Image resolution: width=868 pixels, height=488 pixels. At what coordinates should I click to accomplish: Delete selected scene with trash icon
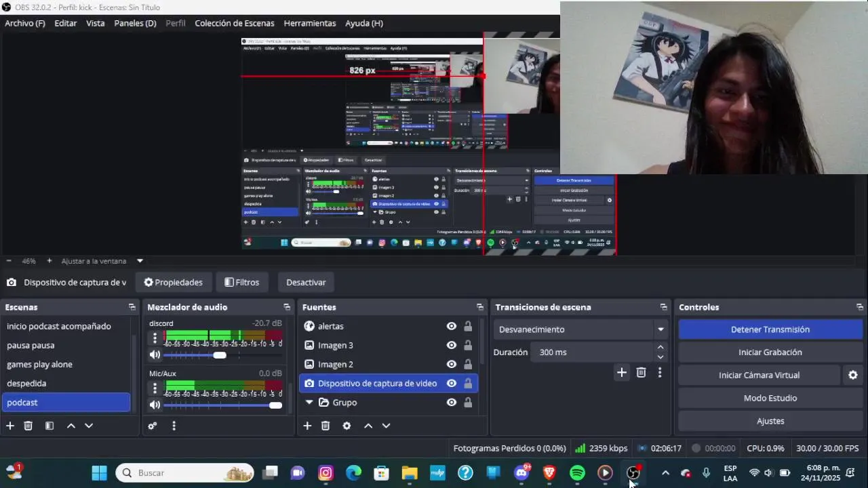[x=28, y=426]
